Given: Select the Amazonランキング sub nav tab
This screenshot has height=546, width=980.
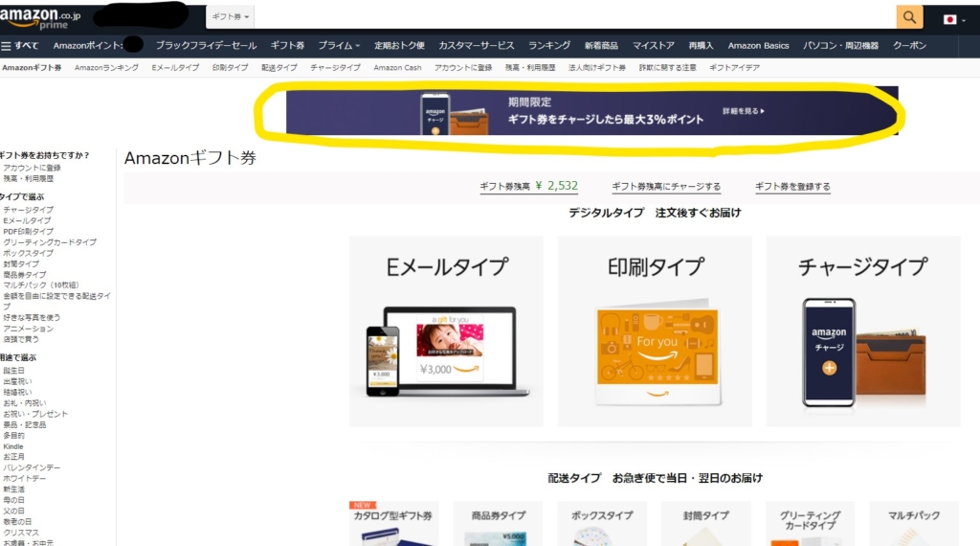Looking at the screenshot, I should 106,68.
